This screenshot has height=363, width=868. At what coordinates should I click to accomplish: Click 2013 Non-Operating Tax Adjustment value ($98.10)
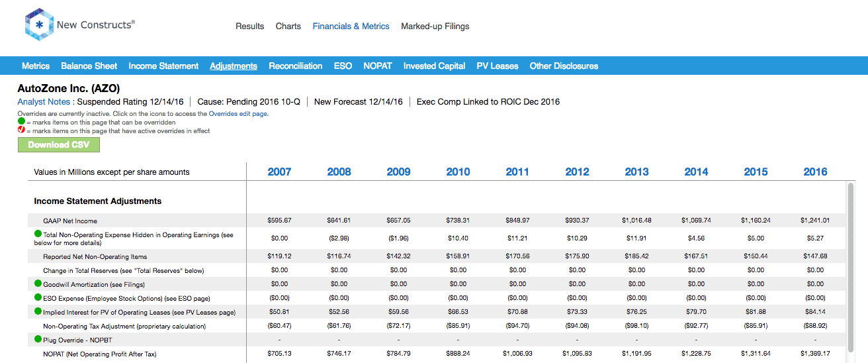pyautogui.click(x=636, y=326)
